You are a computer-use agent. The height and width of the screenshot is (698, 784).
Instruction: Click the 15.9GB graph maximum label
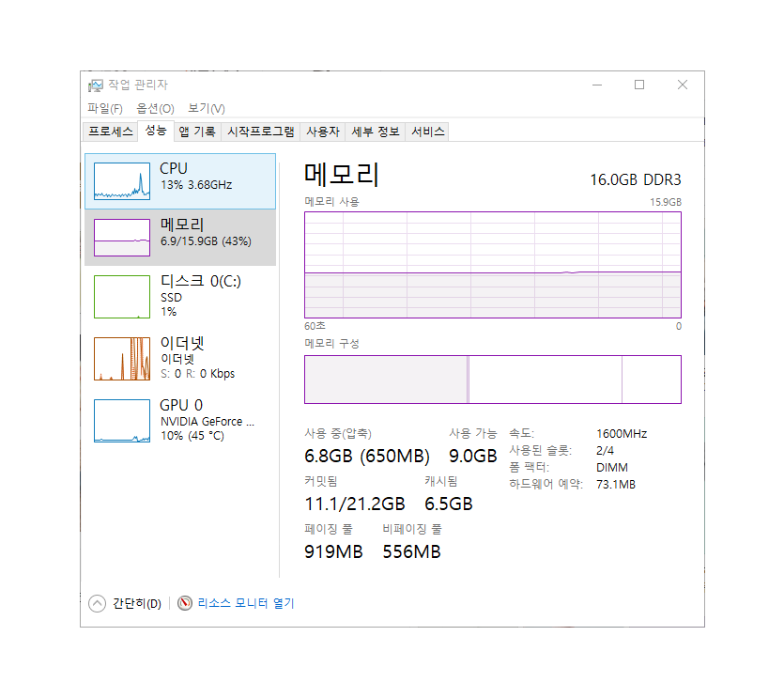coord(666,202)
